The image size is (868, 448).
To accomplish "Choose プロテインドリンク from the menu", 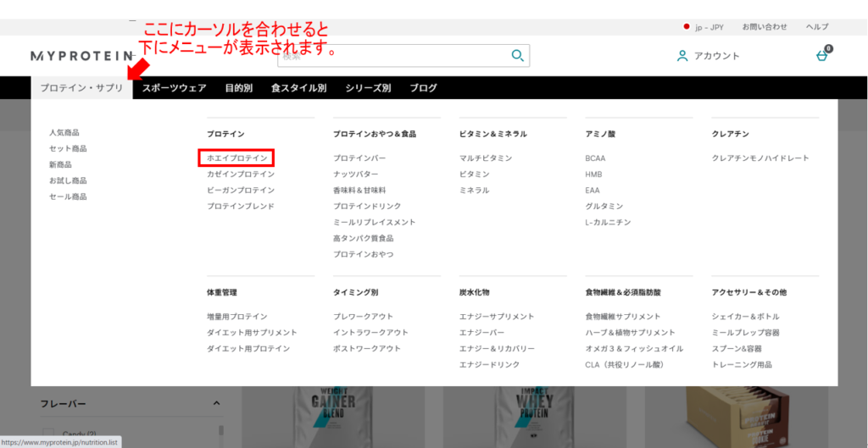I will click(367, 207).
